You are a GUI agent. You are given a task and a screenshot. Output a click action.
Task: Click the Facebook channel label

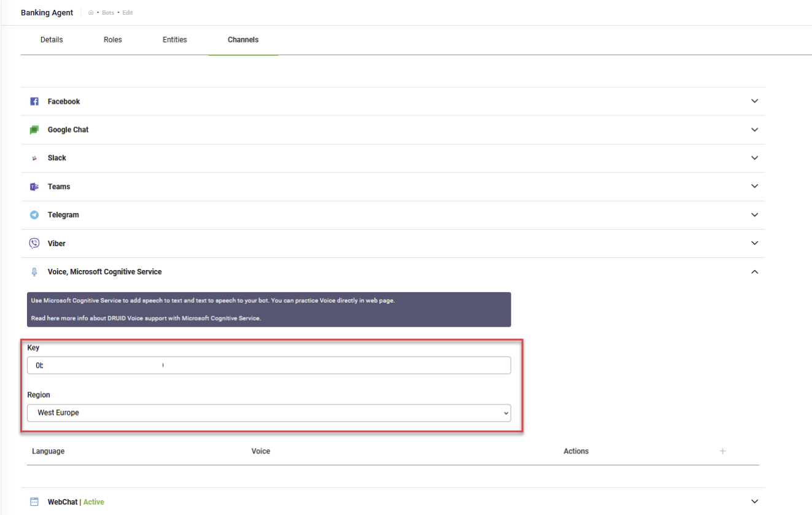pyautogui.click(x=64, y=101)
